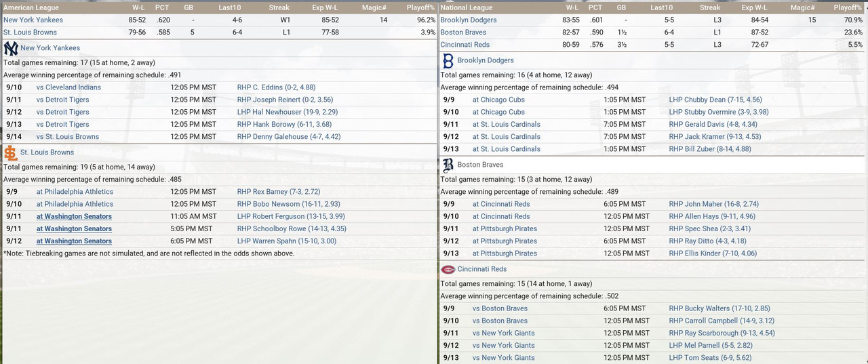View pitcher RHP Hank Borowy

click(x=283, y=124)
